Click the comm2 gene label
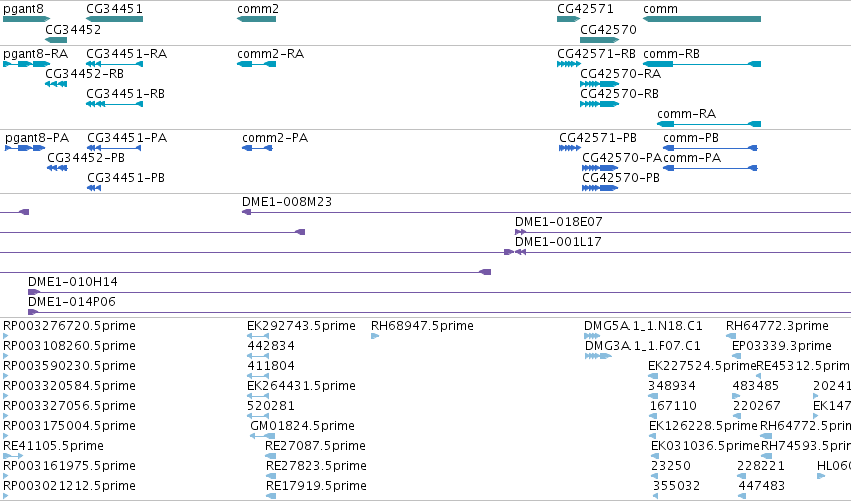 (x=258, y=9)
